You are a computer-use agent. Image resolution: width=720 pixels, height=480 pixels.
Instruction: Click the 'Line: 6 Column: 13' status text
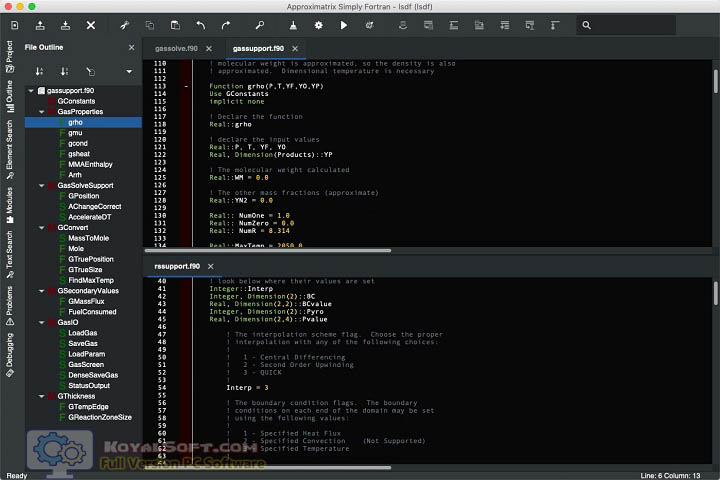670,476
